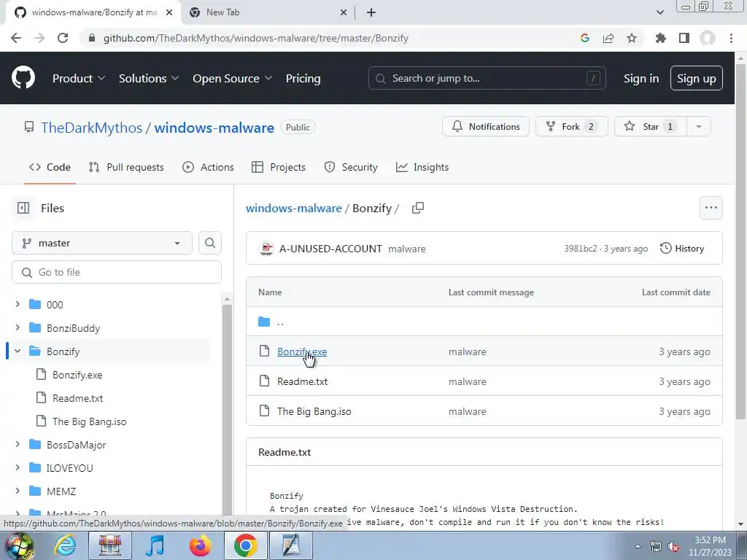The image size is (747, 560).
Task: Expand the MEMZ folder
Action: click(x=18, y=491)
